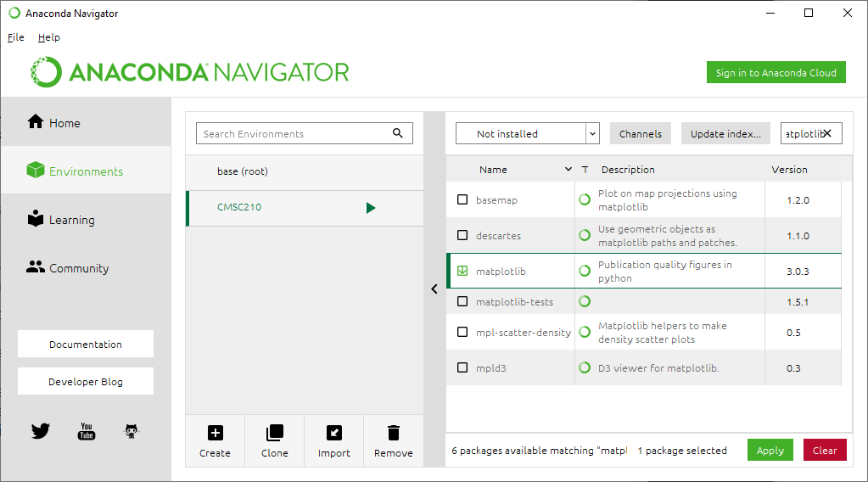Click the Community people icon
Viewport: 868px width, 482px height.
coord(36,266)
